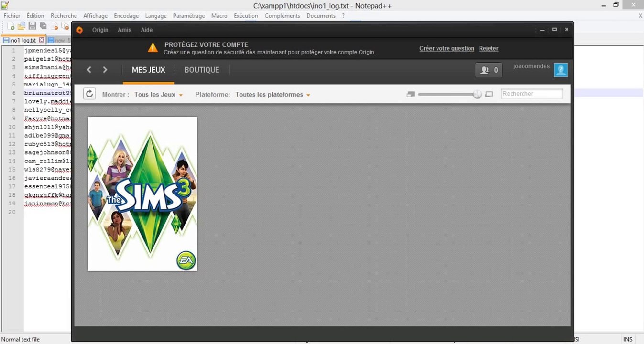This screenshot has width=644, height=344.
Task: Click the large thumbnails view icon
Action: pyautogui.click(x=489, y=95)
